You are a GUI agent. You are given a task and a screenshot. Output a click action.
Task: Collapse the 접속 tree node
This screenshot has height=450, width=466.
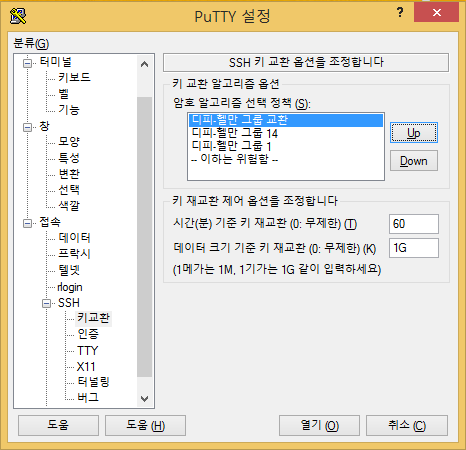click(x=27, y=223)
